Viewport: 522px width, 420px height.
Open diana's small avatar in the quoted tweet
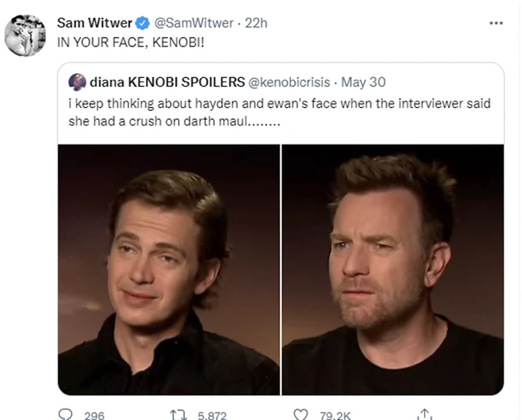point(77,82)
